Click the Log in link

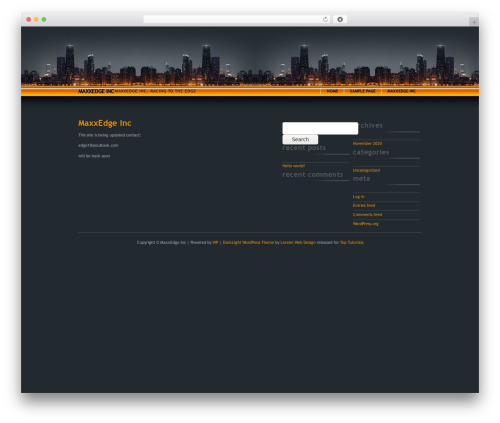(358, 197)
